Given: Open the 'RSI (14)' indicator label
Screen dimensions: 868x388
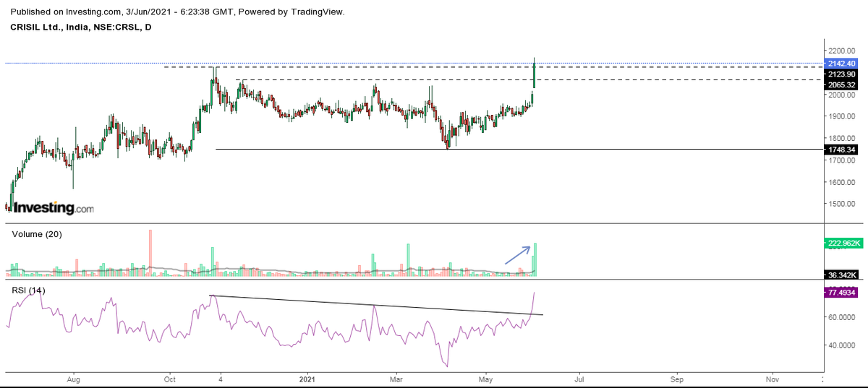Looking at the screenshot, I should pyautogui.click(x=28, y=290).
